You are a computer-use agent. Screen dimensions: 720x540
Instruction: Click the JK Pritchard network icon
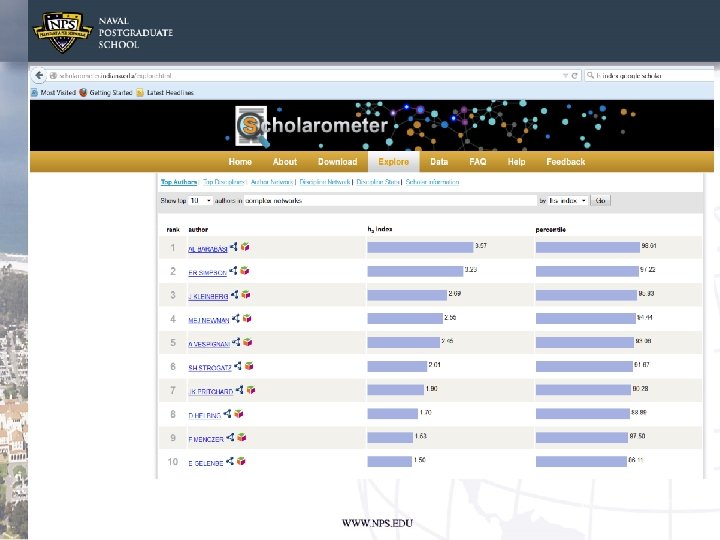(x=240, y=390)
